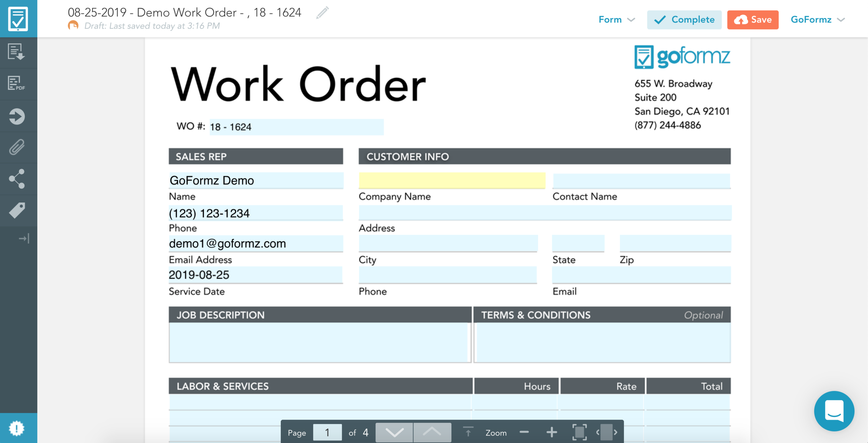Click the transfer arrow circle icon
This screenshot has width=868, height=443.
point(17,116)
